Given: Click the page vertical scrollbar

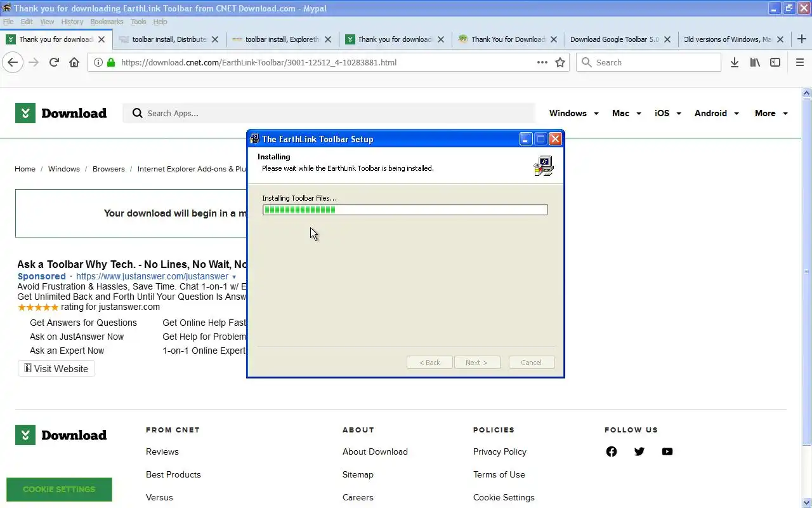Looking at the screenshot, I should coord(807,272).
